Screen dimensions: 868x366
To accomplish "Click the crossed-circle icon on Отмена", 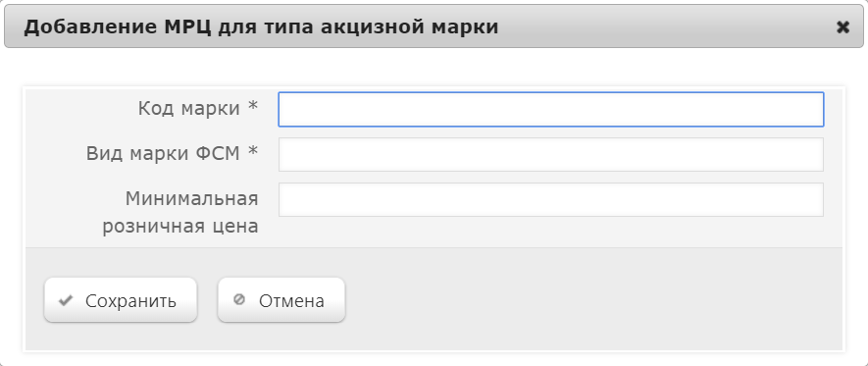I will tap(239, 299).
